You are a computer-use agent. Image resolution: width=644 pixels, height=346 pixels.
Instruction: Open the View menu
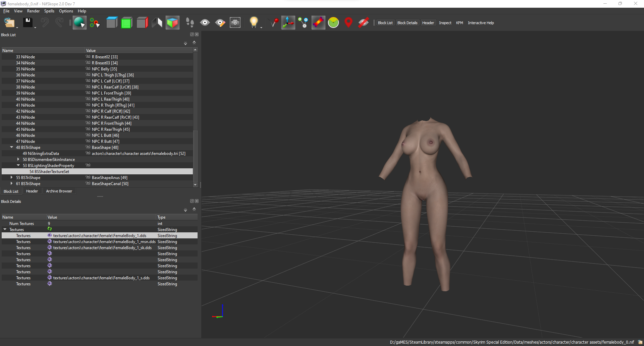click(18, 11)
